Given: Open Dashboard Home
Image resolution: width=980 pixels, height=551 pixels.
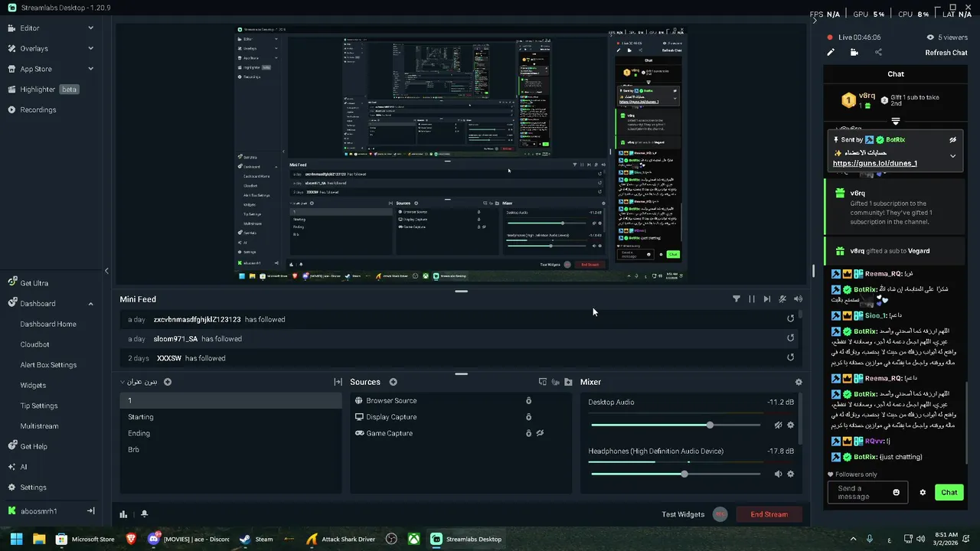Looking at the screenshot, I should coord(48,324).
